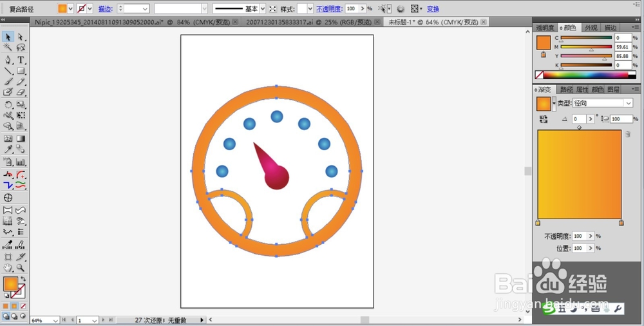Select the white arrow Direct Selection tool
The image size is (644, 326).
(x=21, y=37)
